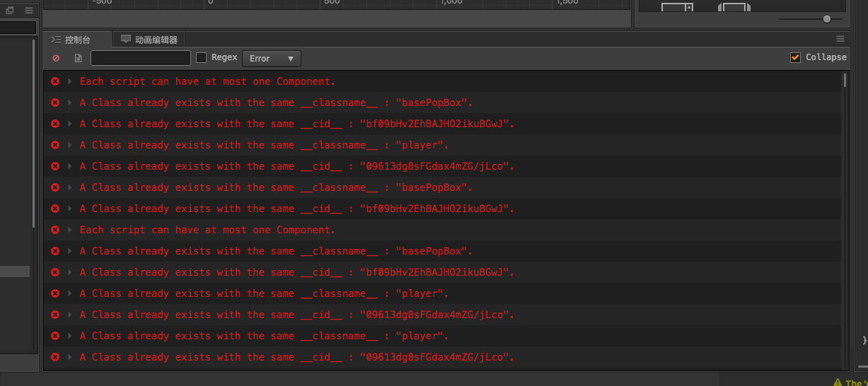Focus the console filter text field

[140, 58]
